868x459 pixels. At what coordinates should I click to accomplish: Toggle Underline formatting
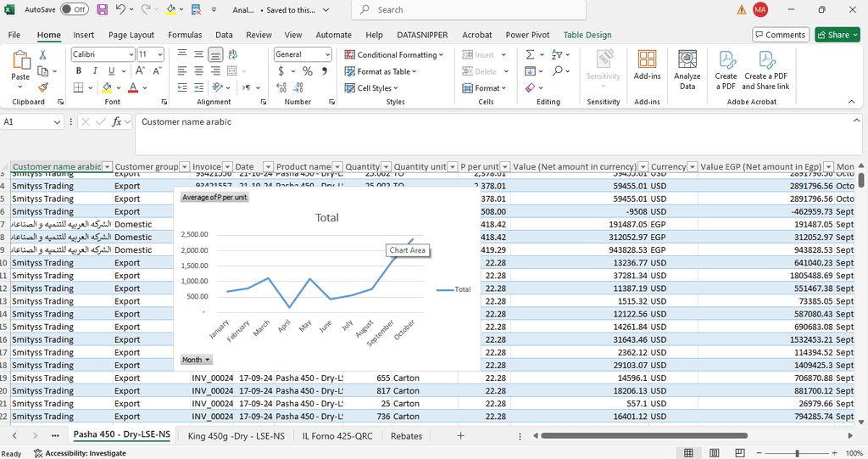(111, 71)
